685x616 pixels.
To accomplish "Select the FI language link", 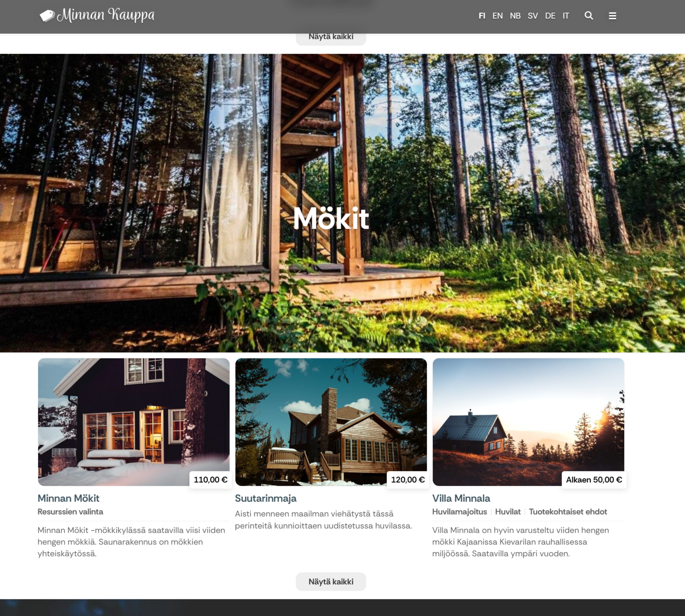I will pyautogui.click(x=482, y=16).
